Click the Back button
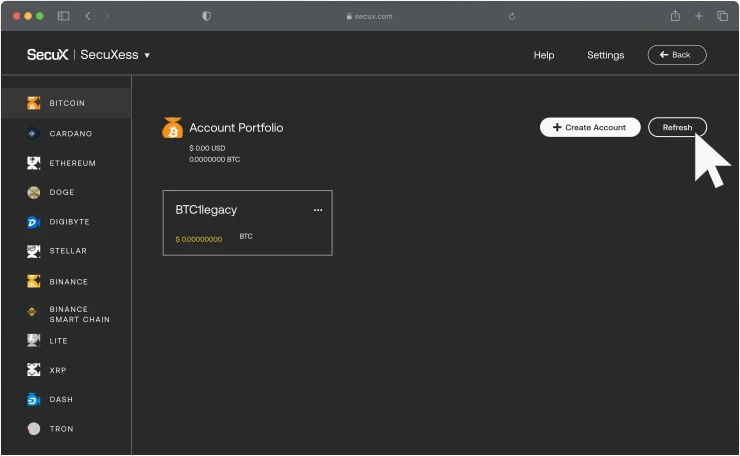740x456 pixels. click(x=677, y=55)
